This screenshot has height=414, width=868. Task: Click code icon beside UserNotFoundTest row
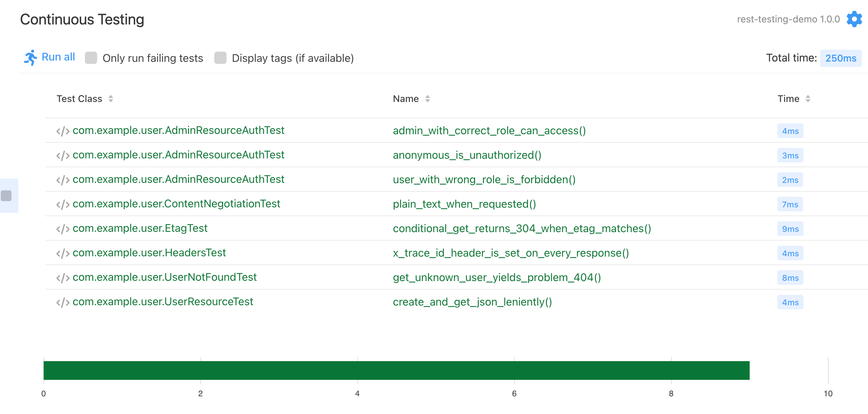[63, 278]
